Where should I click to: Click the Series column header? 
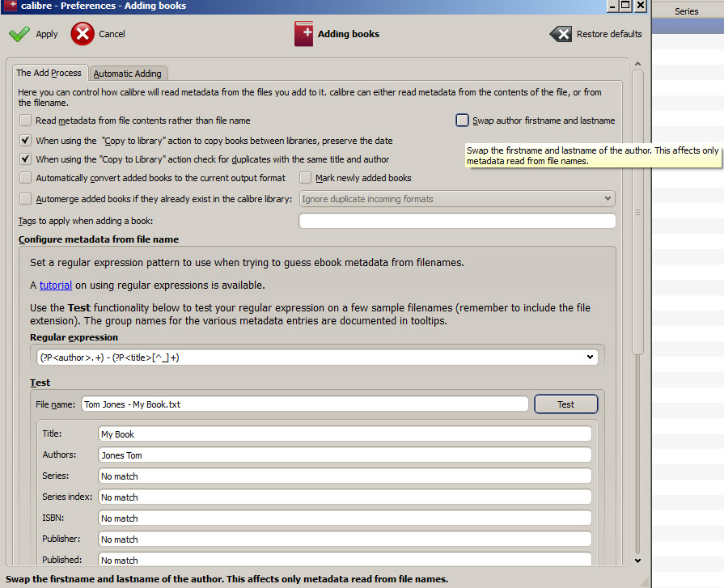point(687,11)
